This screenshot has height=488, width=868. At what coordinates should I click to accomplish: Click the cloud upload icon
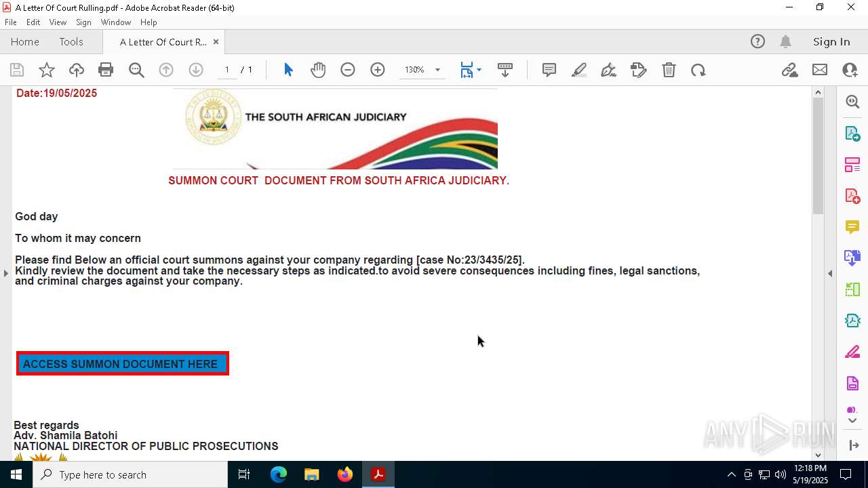point(77,70)
